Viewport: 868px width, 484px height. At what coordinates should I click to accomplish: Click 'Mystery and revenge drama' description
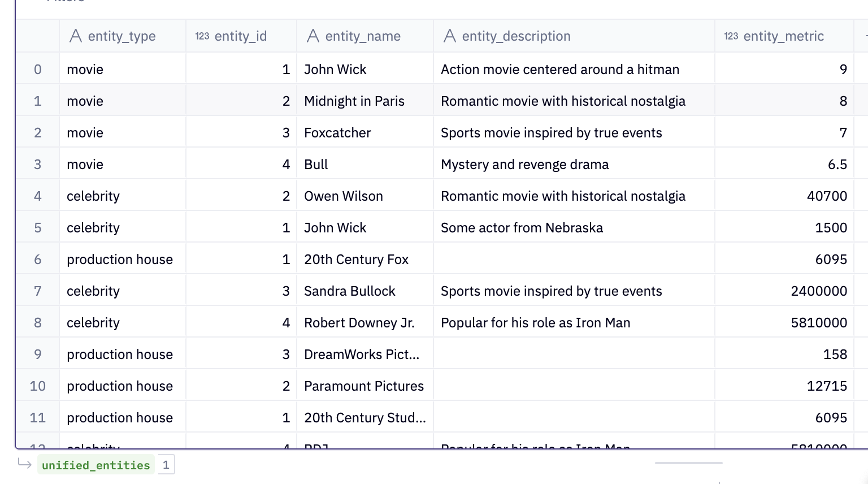525,165
